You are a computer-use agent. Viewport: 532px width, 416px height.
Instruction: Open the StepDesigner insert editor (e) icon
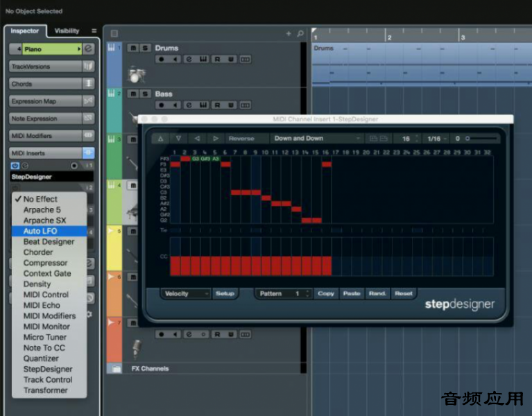[x=25, y=166]
